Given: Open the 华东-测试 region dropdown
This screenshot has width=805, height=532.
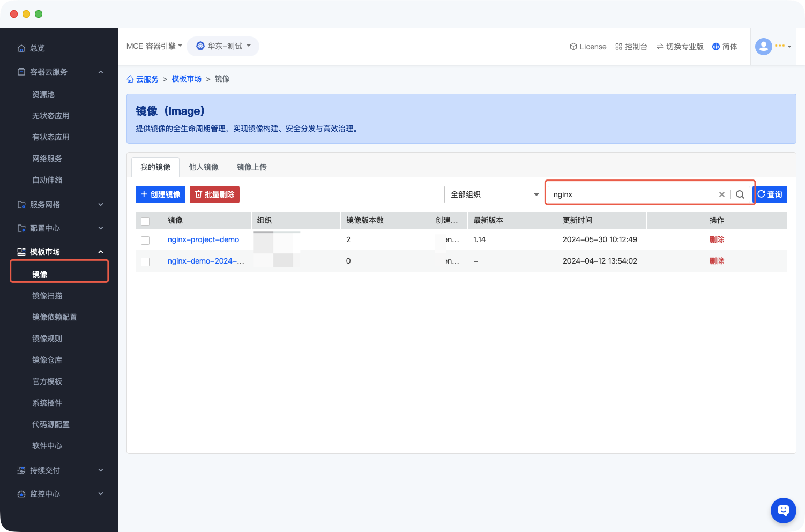Looking at the screenshot, I should tap(223, 46).
